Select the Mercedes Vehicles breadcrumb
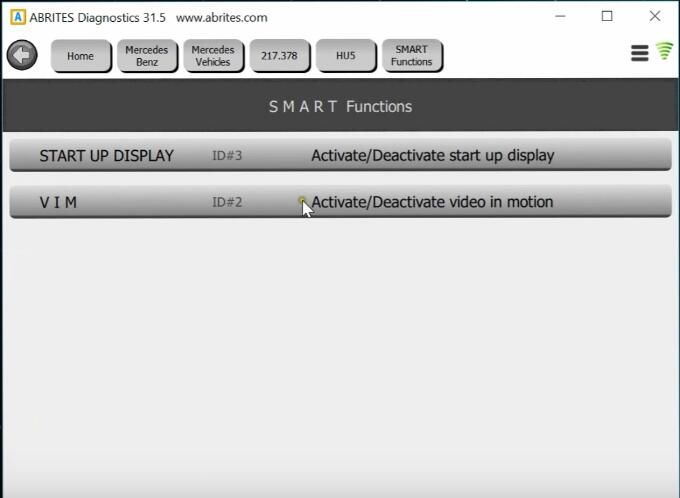This screenshot has height=498, width=680. click(213, 56)
